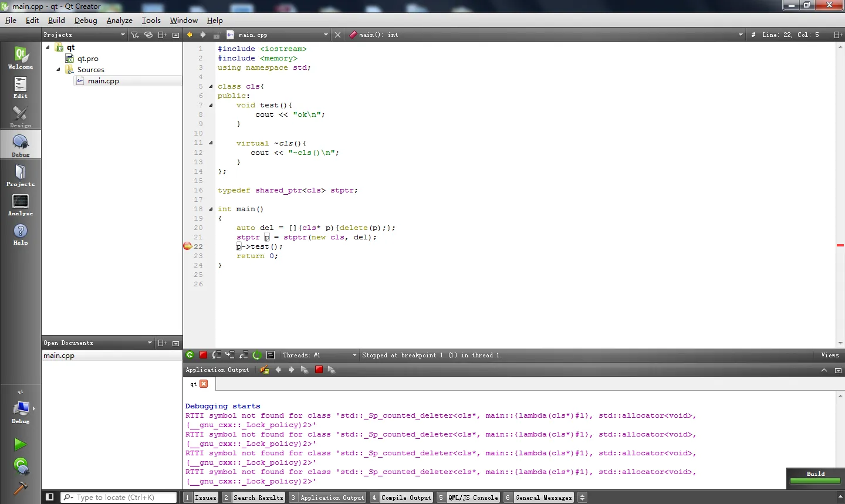Viewport: 845px width, 504px height.
Task: Synchronize Projects tree with editor
Action: (148, 35)
